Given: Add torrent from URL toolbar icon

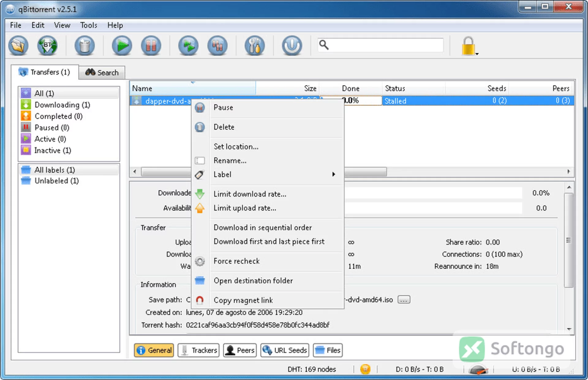Looking at the screenshot, I should tap(47, 46).
